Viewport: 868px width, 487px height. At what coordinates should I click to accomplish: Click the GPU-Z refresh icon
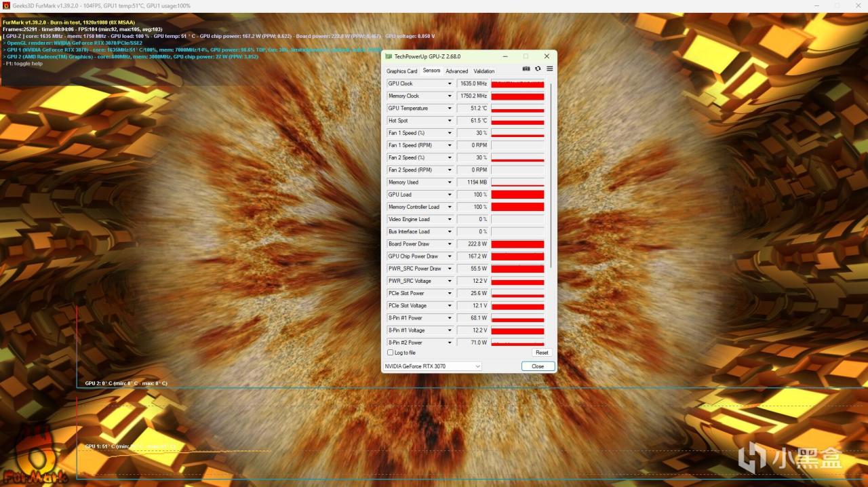pos(538,69)
